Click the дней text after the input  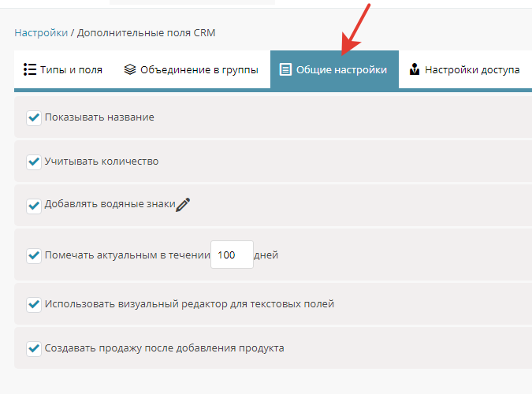(x=266, y=255)
